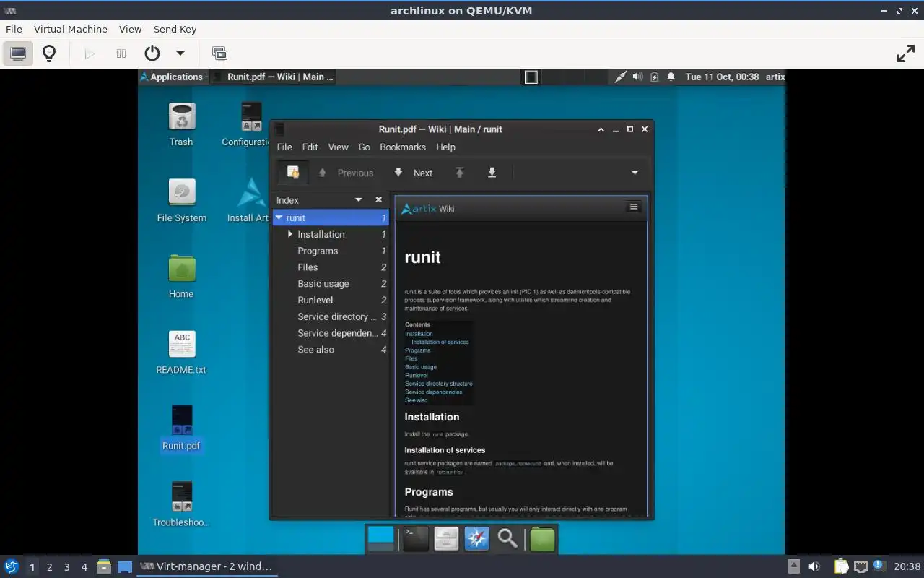Image resolution: width=924 pixels, height=578 pixels.
Task: Click the volume icon in guest panel
Action: point(637,77)
